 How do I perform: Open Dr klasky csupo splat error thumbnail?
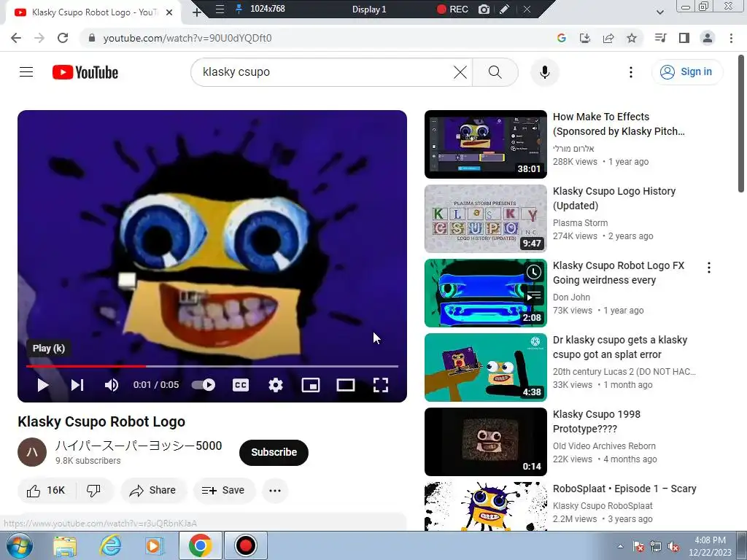(485, 367)
